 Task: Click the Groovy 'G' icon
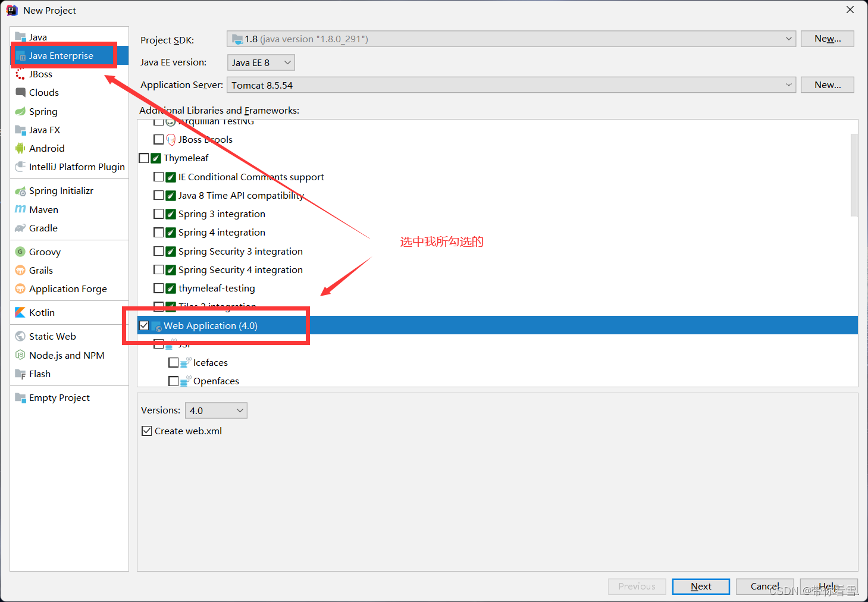(x=20, y=252)
